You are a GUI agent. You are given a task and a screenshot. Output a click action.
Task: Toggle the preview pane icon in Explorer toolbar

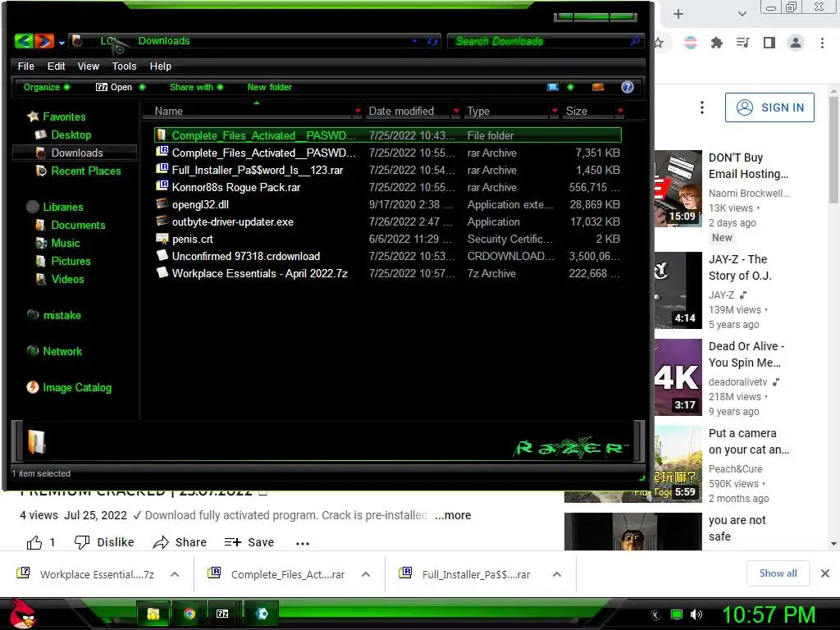point(598,87)
